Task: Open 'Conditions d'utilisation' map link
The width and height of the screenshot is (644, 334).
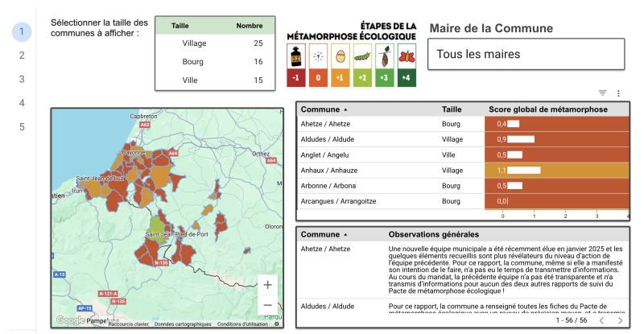Action: [x=243, y=324]
